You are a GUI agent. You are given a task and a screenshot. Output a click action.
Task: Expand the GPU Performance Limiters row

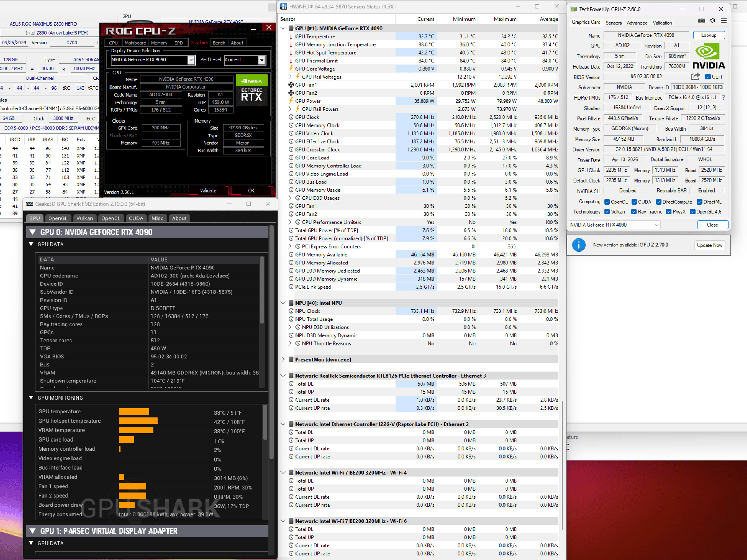(x=290, y=222)
